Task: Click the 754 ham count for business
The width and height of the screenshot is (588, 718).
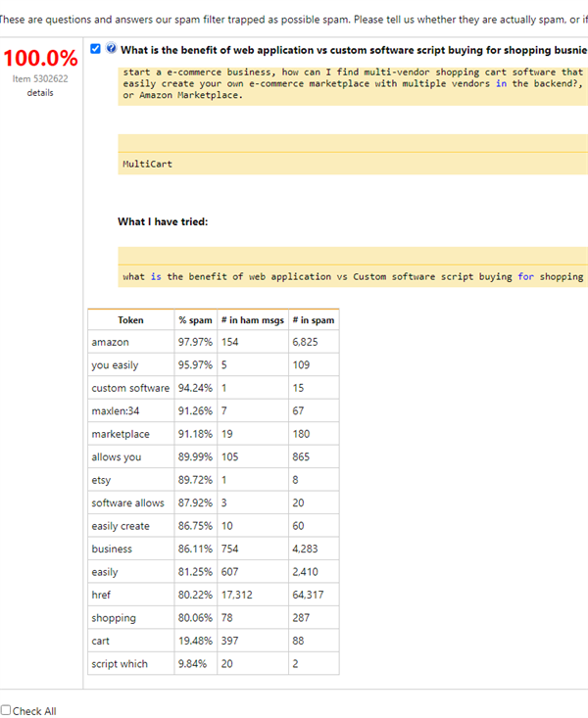Action: 229,549
